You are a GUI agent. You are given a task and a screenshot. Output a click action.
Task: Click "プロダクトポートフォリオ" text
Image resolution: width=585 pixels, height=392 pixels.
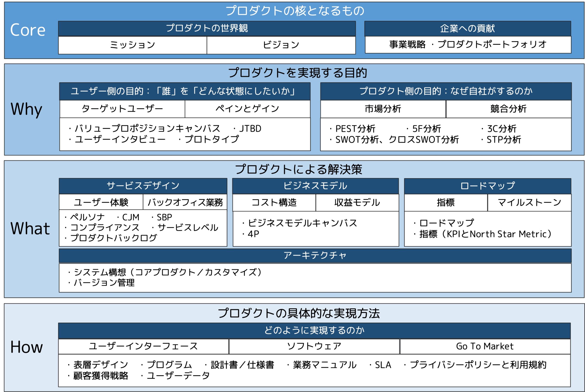(x=492, y=45)
